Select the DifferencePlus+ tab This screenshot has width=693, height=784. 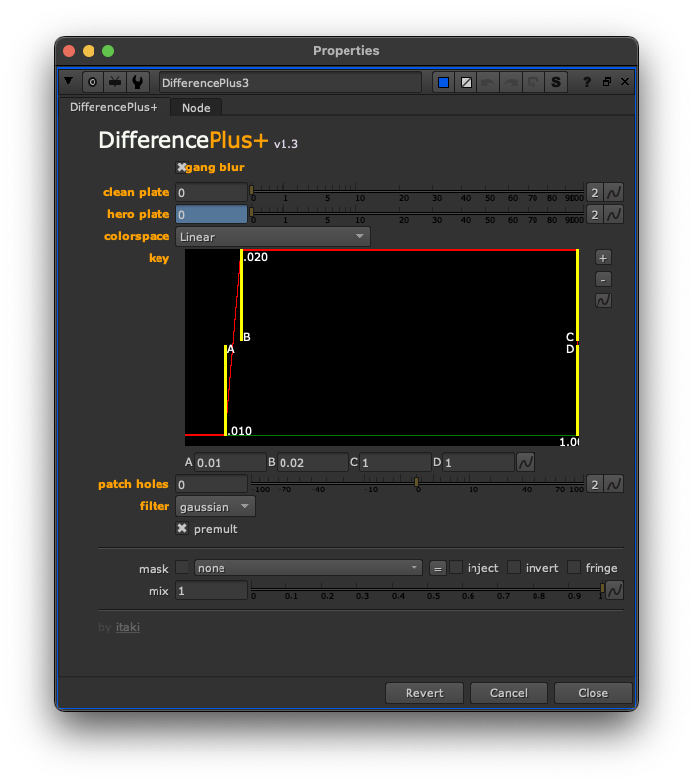click(x=114, y=107)
